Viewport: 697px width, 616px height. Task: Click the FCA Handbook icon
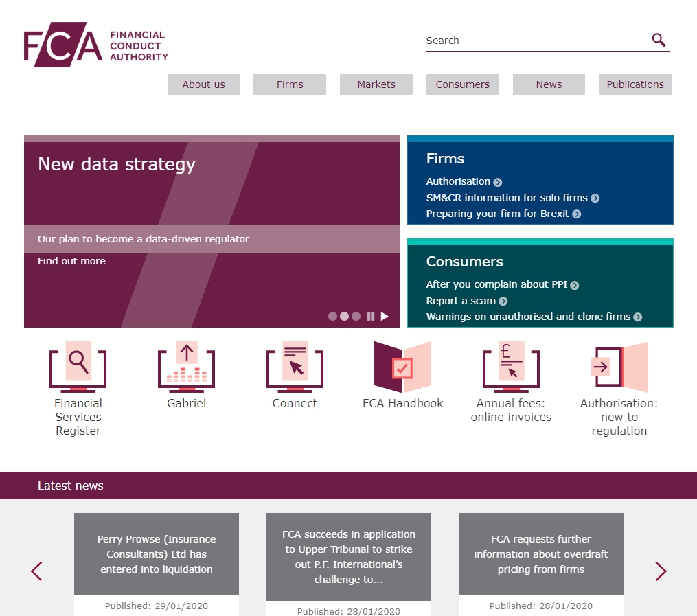402,367
